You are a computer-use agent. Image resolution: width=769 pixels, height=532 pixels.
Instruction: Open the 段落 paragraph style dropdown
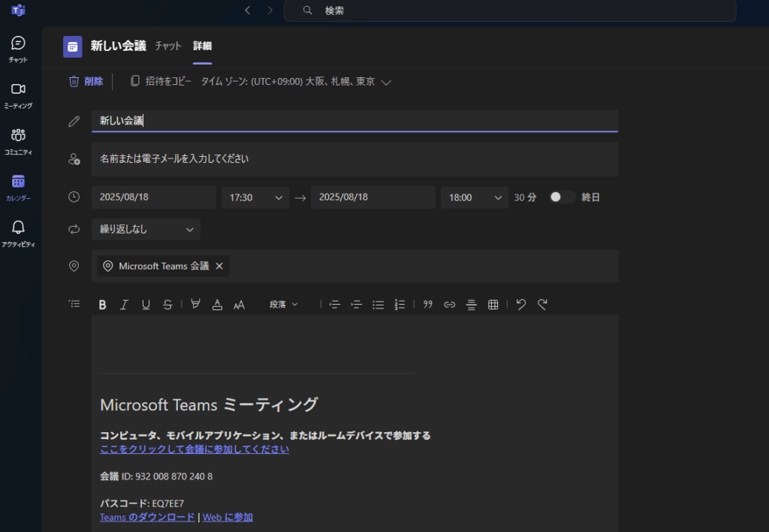click(284, 305)
